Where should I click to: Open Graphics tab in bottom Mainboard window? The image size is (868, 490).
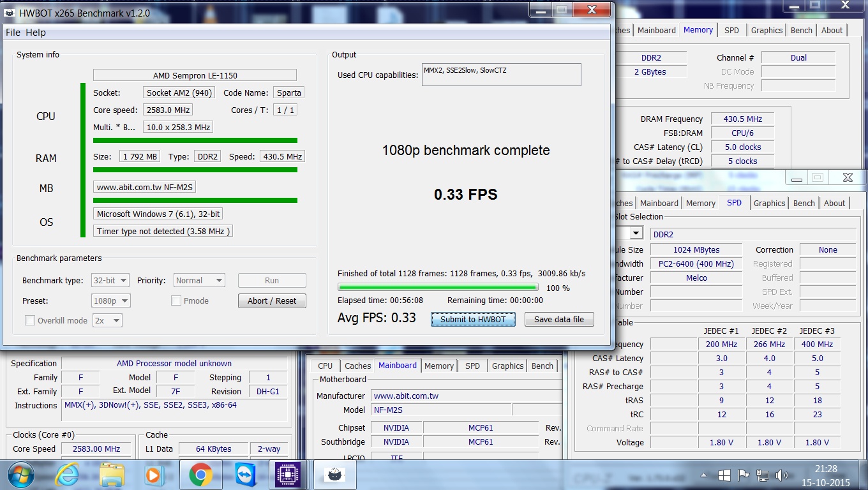(508, 366)
